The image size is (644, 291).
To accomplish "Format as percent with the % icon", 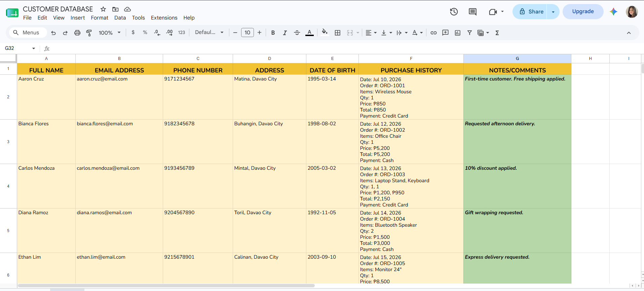I will pos(145,33).
